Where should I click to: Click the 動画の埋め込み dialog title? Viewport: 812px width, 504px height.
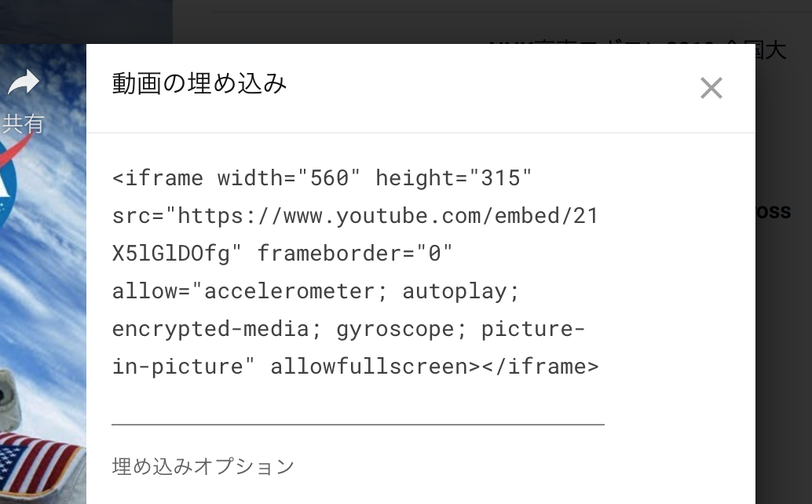199,83
